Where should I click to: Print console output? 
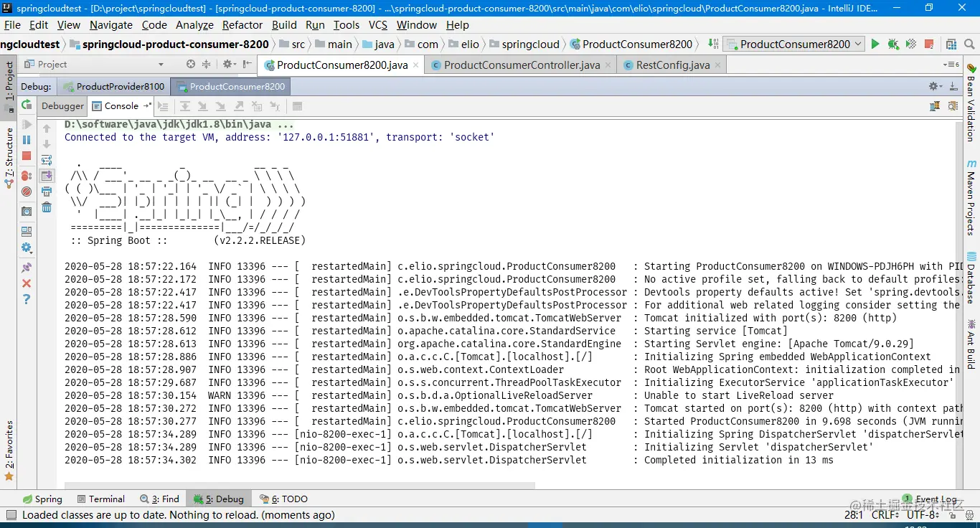(47, 192)
